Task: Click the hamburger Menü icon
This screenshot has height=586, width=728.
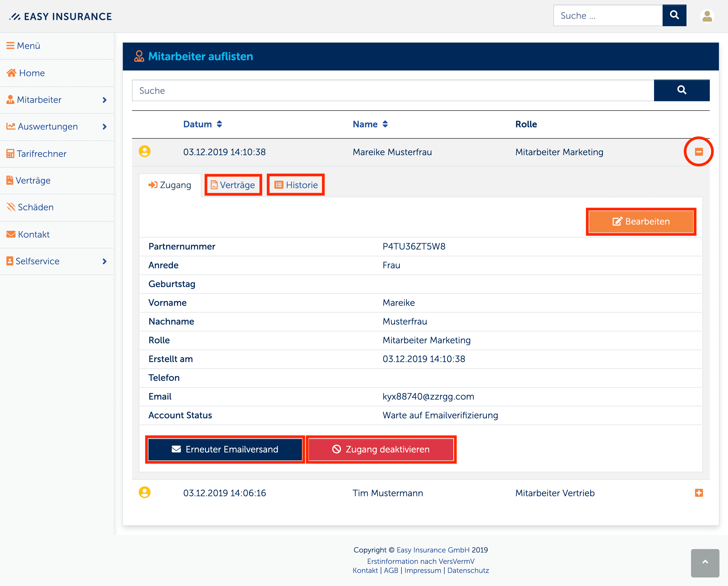Action: tap(11, 45)
